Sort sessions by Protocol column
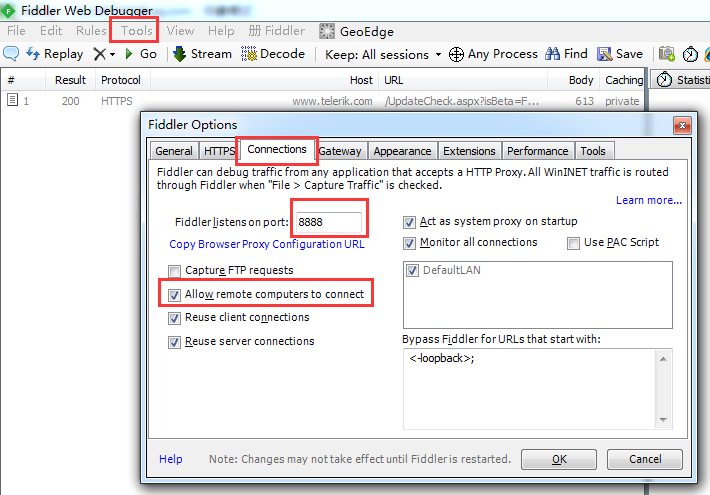The height and width of the screenshot is (495, 710). 121,80
